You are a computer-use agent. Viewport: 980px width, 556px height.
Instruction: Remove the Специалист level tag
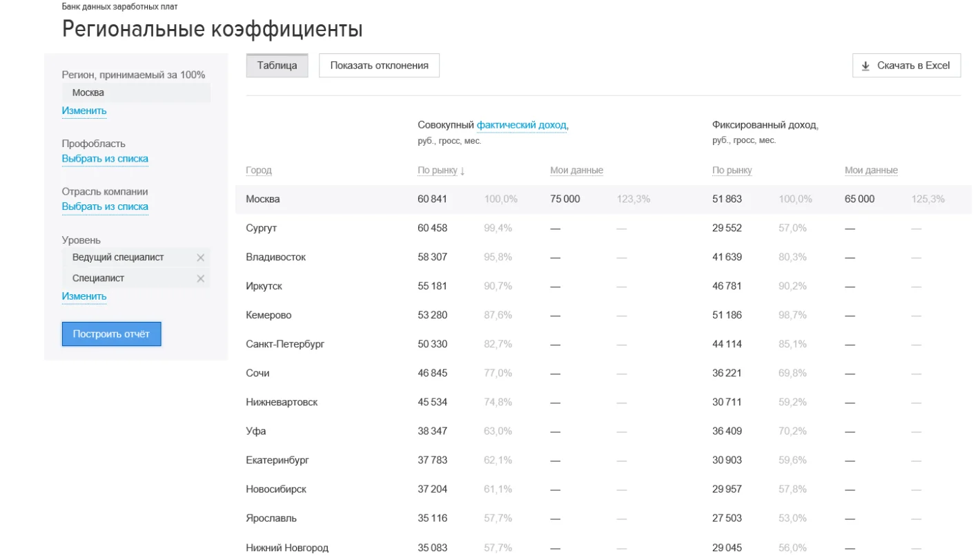pyautogui.click(x=200, y=278)
